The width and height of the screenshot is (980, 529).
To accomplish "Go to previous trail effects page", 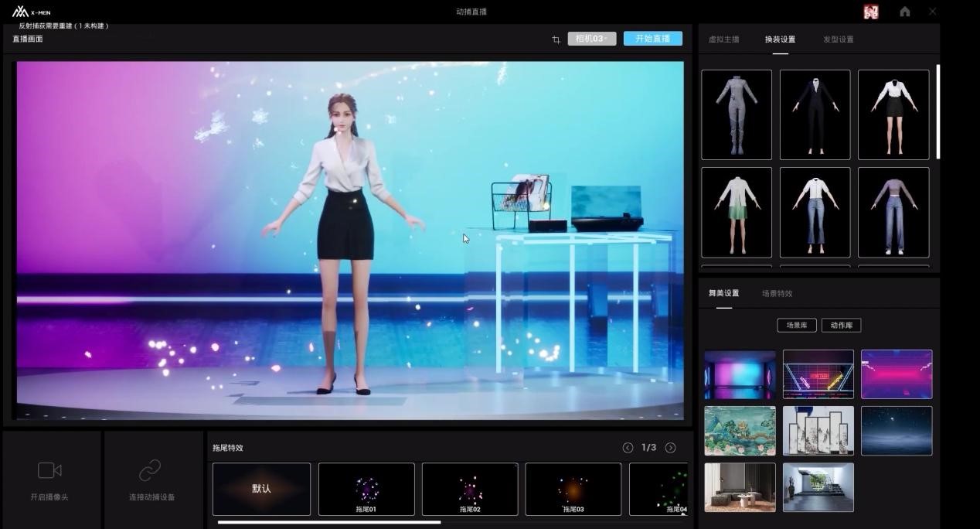I will tap(628, 448).
